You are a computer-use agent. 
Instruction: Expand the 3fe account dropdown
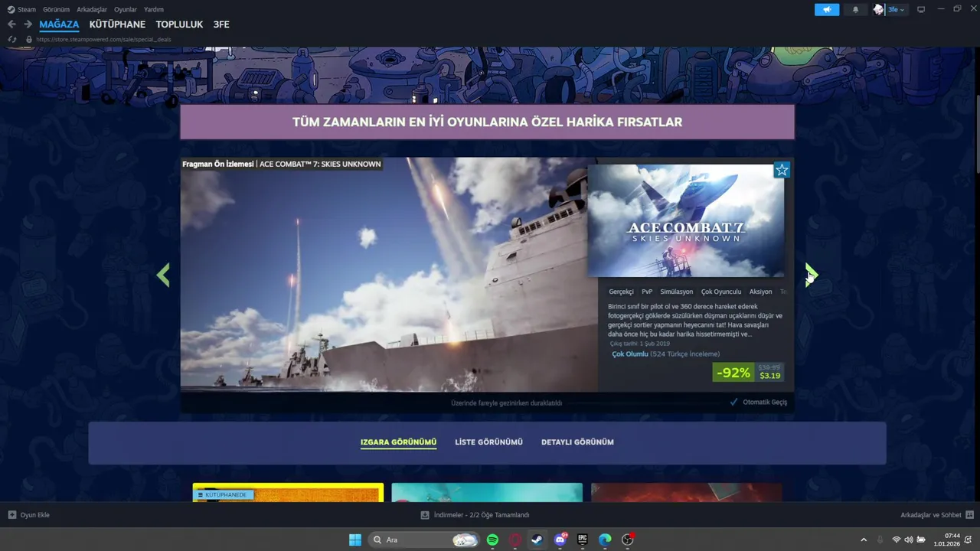pyautogui.click(x=896, y=10)
